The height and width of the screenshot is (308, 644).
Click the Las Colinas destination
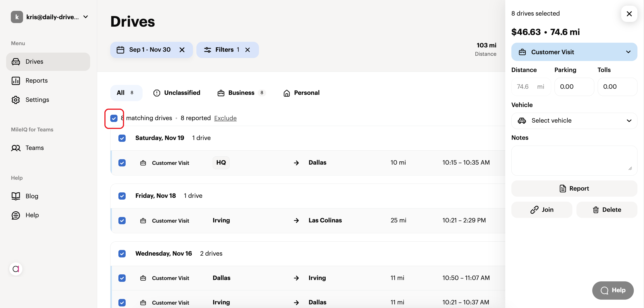(325, 220)
